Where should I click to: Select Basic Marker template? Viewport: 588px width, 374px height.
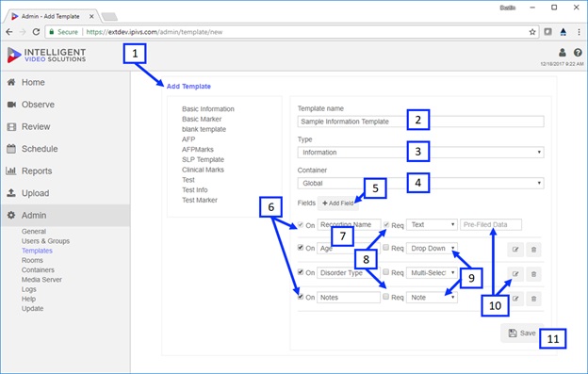[x=202, y=119]
